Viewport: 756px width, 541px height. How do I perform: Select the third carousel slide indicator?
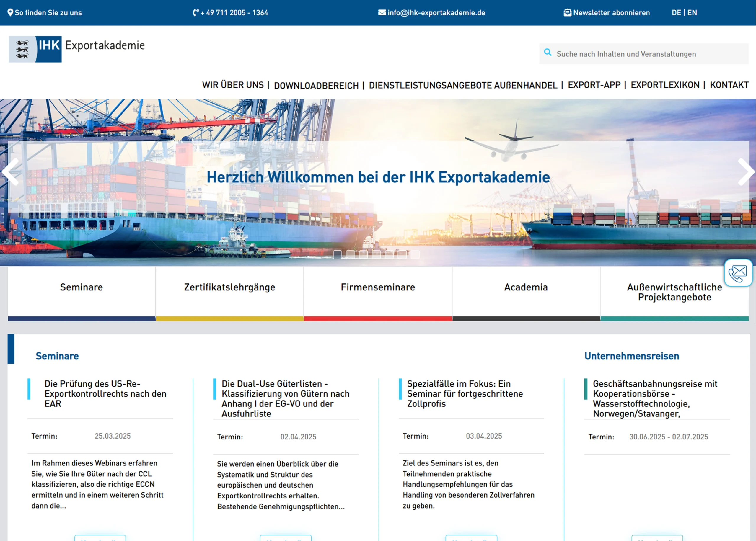[x=363, y=255]
